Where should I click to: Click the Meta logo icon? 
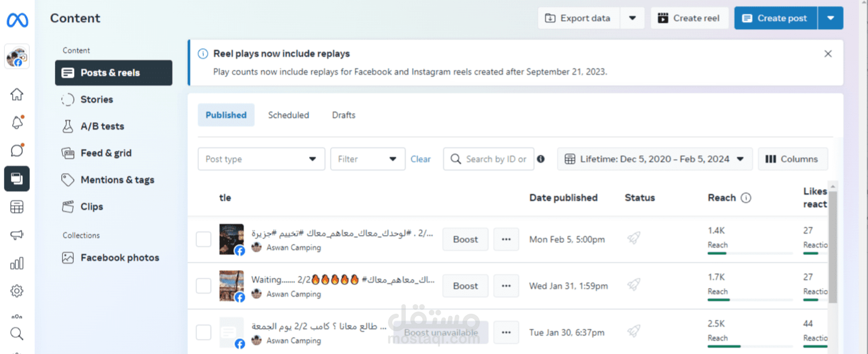17,20
